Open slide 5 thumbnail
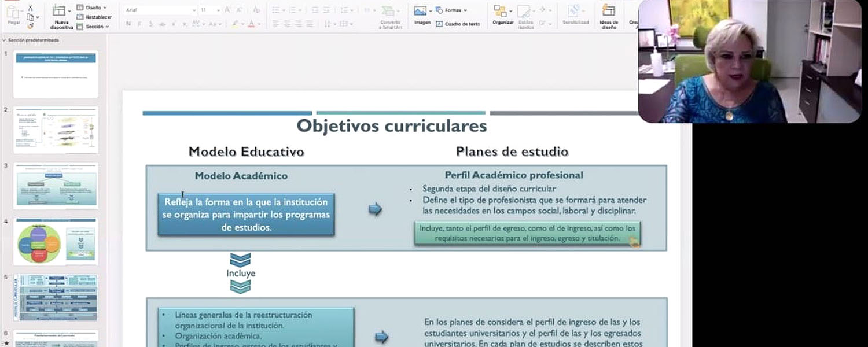Image resolution: width=868 pixels, height=347 pixels. 56,297
